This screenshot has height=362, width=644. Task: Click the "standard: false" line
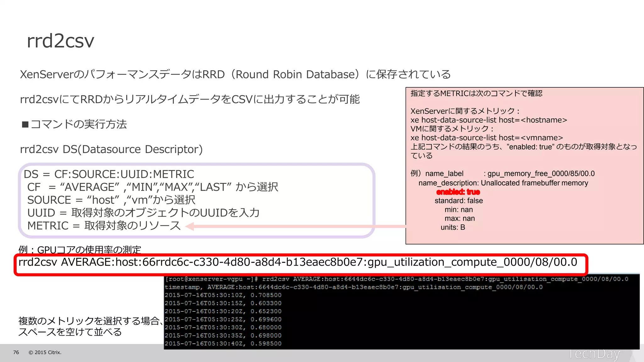click(459, 200)
